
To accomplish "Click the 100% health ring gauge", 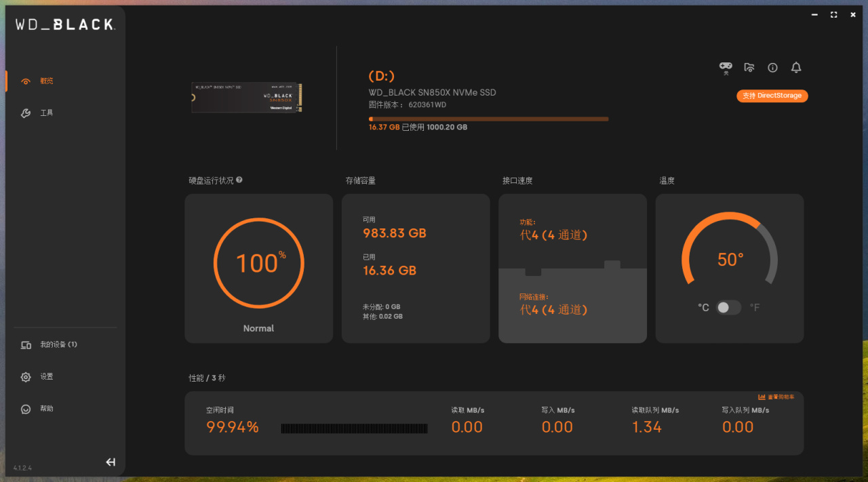I will coord(259,263).
